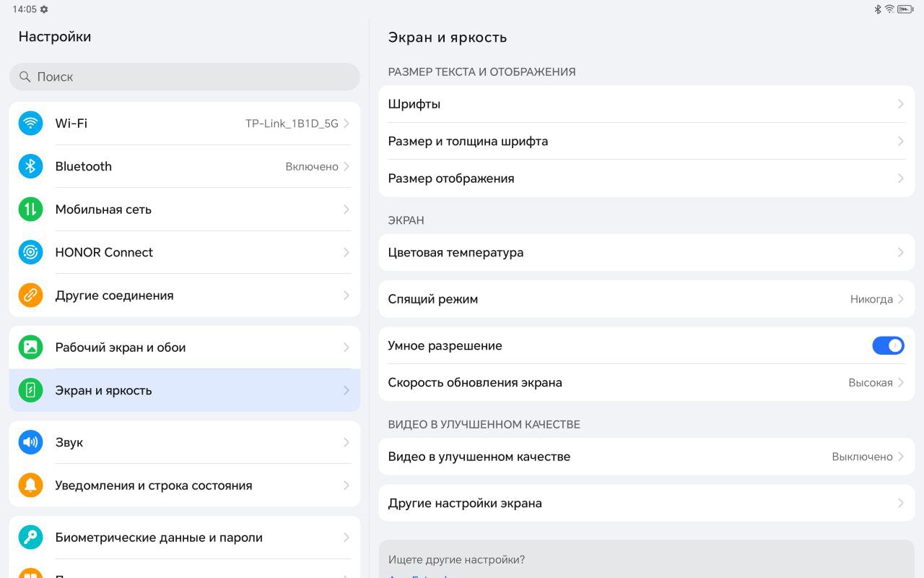The height and width of the screenshot is (578, 924).
Task: Open the Bluetooth settings section
Action: (185, 166)
